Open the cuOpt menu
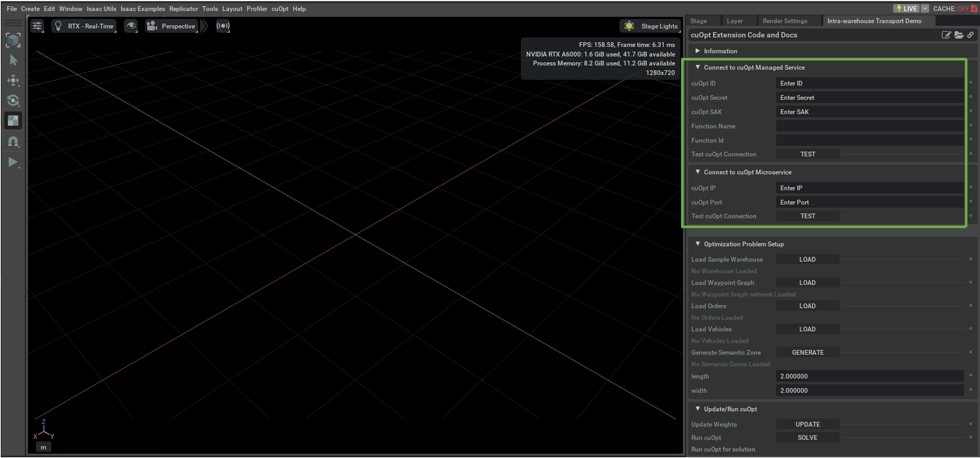 [280, 8]
